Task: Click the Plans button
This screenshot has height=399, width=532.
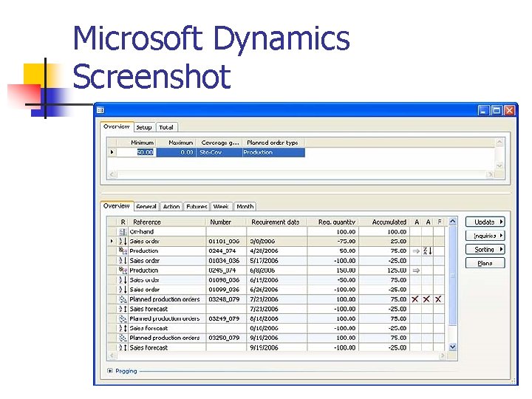Action: coord(485,263)
